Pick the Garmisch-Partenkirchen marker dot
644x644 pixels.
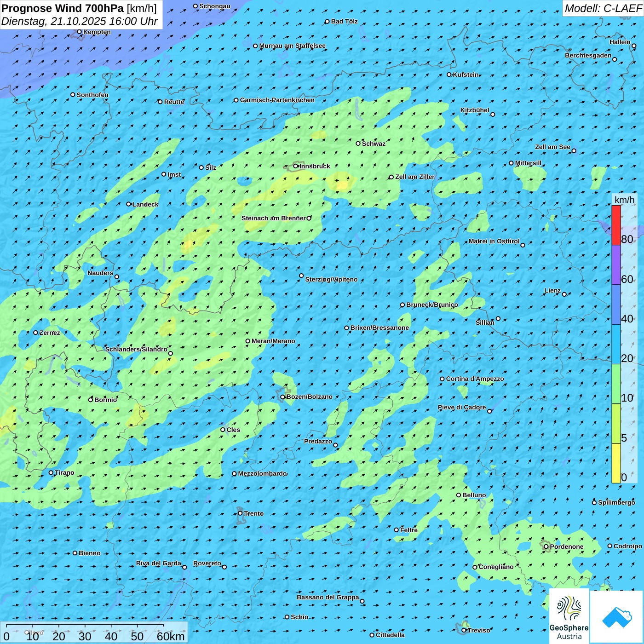point(236,100)
